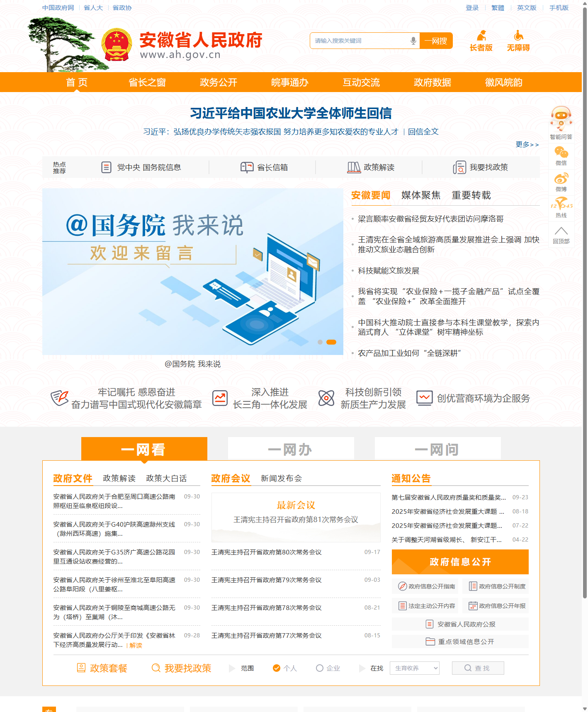The width and height of the screenshot is (588, 712).
Task: Open 农产品加工业如何“全链深耕” news item
Action: 410,353
